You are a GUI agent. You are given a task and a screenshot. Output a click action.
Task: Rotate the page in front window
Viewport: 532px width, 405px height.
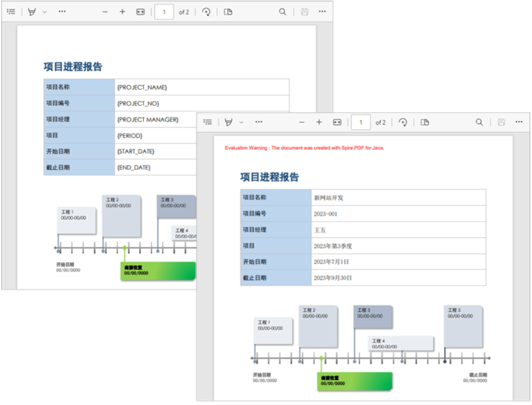point(403,122)
